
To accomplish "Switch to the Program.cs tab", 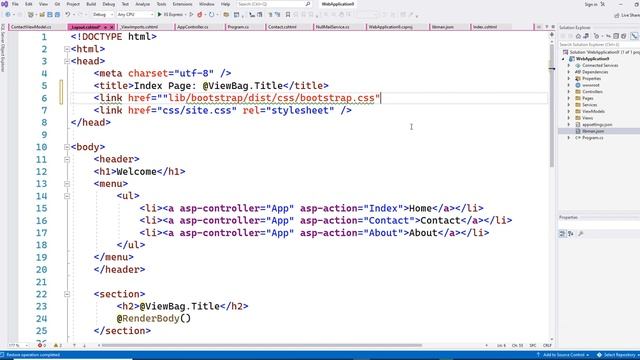I will pyautogui.click(x=238, y=27).
